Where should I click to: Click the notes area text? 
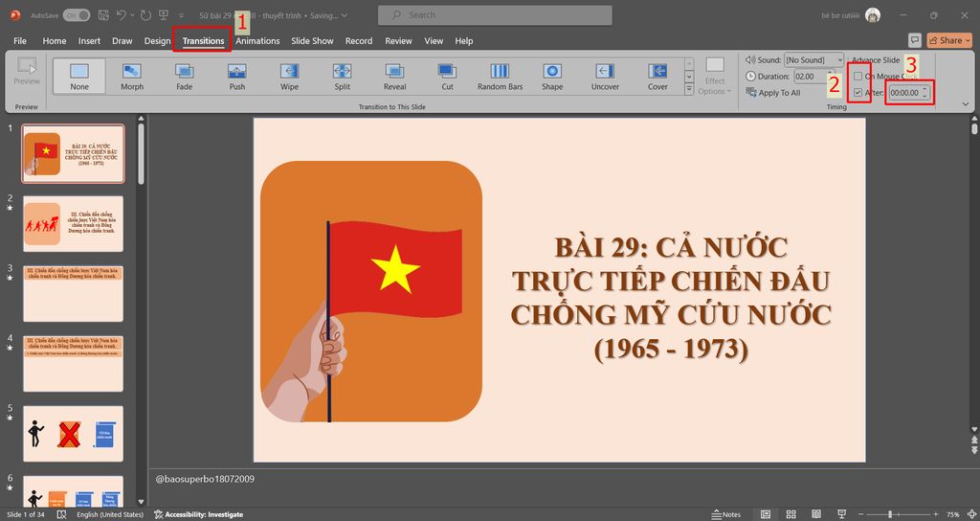point(205,479)
